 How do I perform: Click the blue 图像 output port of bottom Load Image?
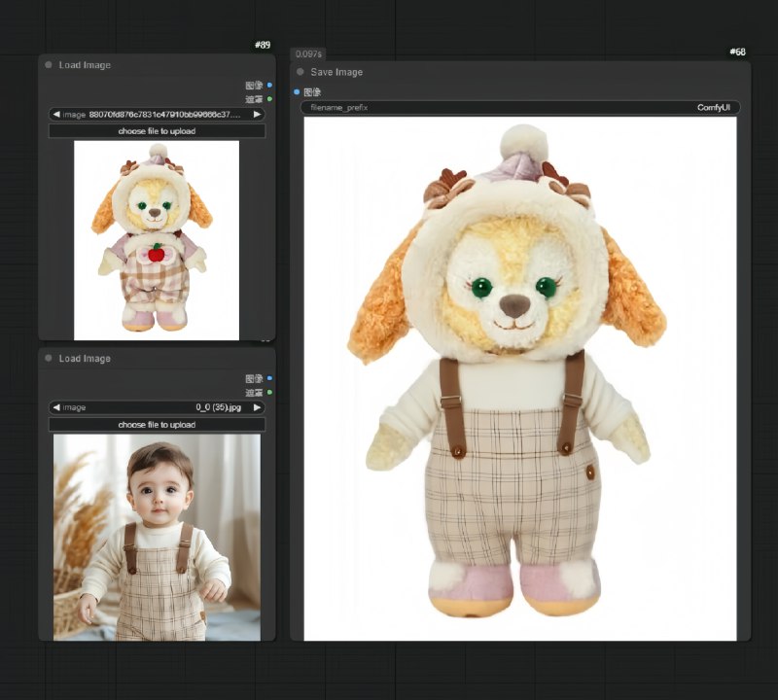(269, 378)
